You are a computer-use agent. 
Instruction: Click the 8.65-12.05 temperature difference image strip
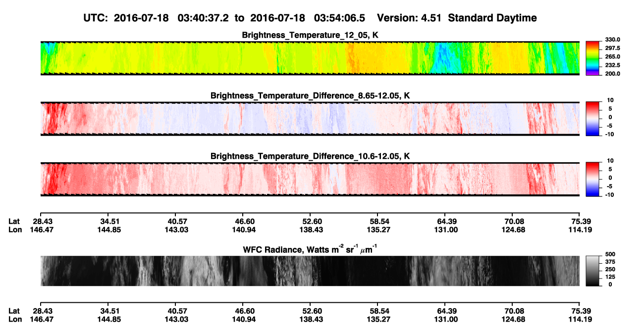pos(310,119)
